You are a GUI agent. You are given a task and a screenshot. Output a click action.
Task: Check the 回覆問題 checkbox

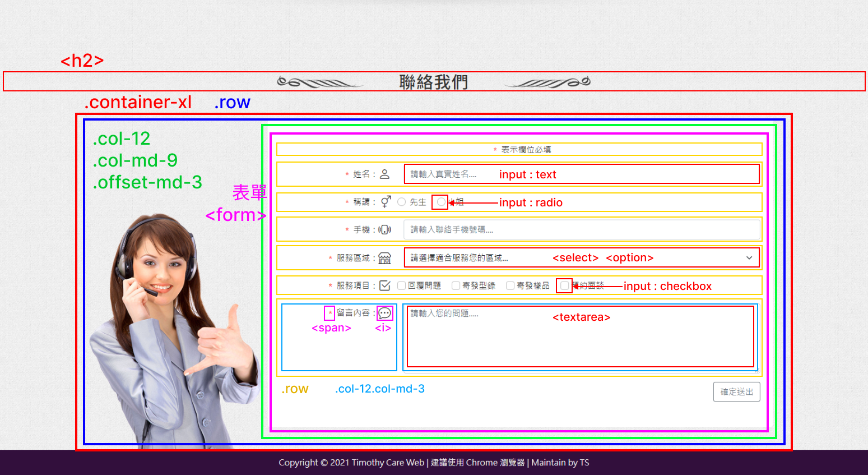401,286
